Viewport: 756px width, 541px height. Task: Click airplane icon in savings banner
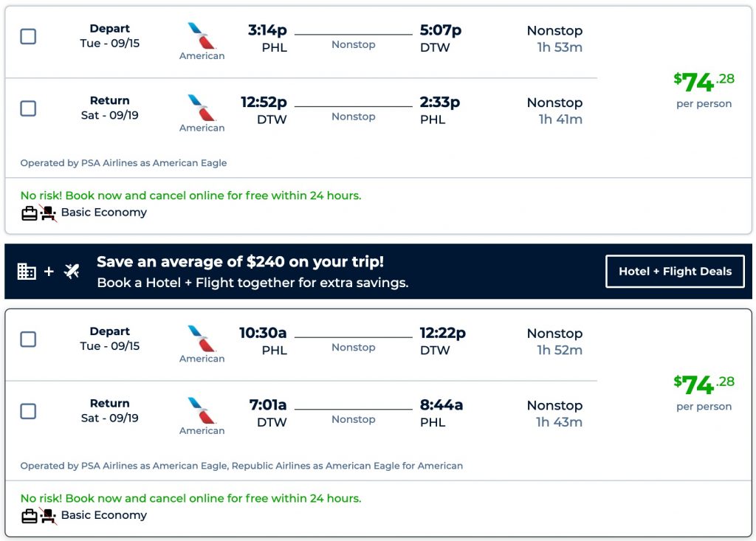pos(72,272)
